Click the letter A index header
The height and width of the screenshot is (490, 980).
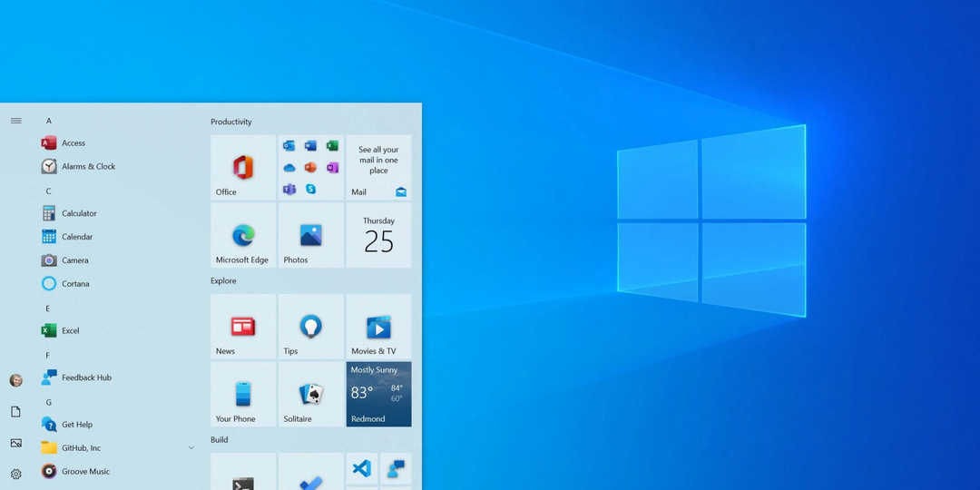[x=49, y=121]
